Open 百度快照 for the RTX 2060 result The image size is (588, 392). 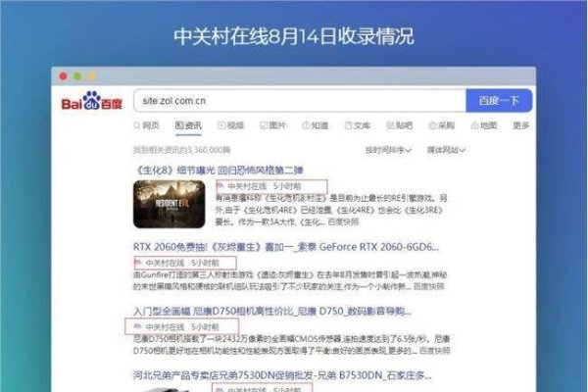click(x=428, y=286)
